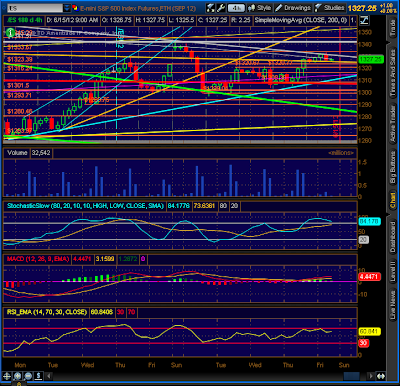Expand the symbol selector dropdown arrow
This screenshot has width=400, height=386.
pos(67,8)
